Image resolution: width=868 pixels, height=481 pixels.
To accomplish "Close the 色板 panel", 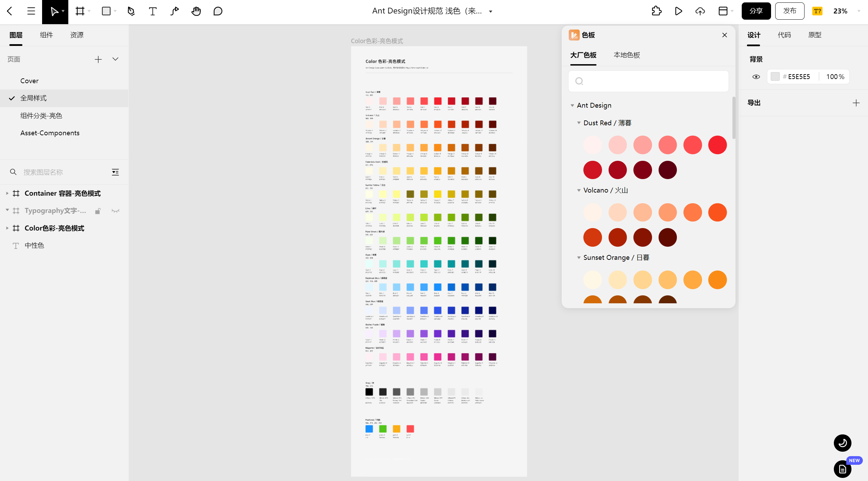I will tap(724, 35).
